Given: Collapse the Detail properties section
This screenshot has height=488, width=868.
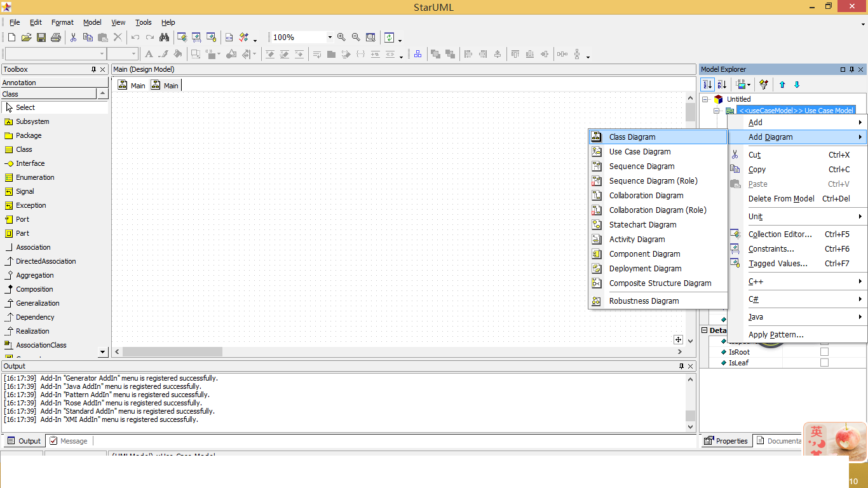Looking at the screenshot, I should click(x=704, y=330).
